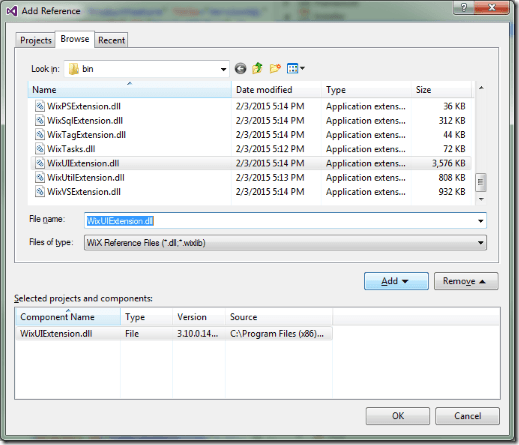Screen dimensions: 519x445
Task: Sort by Component Name column header
Action: point(68,317)
